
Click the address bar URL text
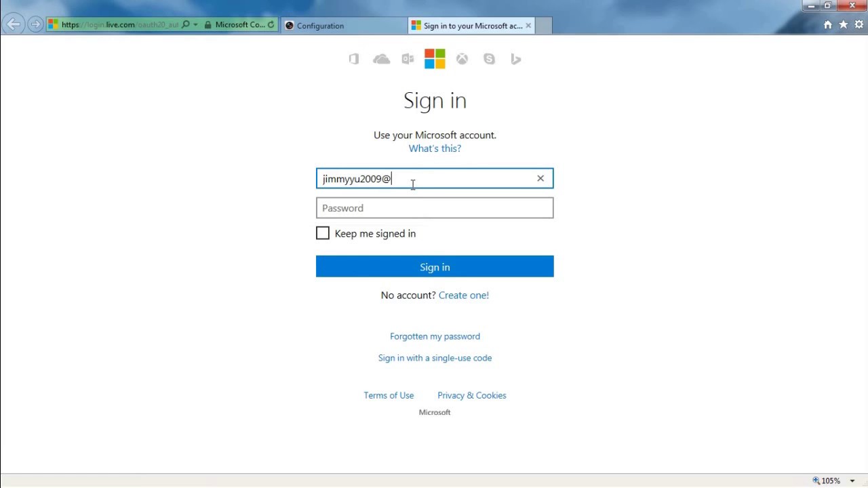119,24
